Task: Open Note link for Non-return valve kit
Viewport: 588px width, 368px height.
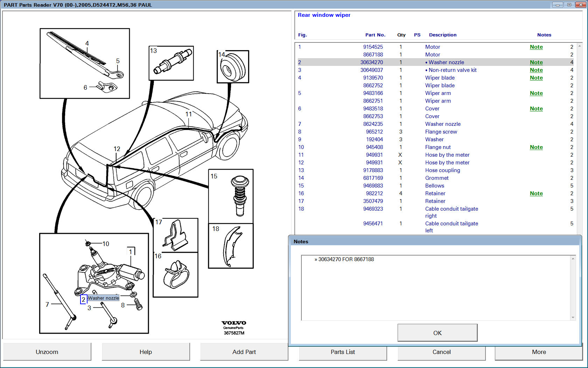Action: [536, 70]
